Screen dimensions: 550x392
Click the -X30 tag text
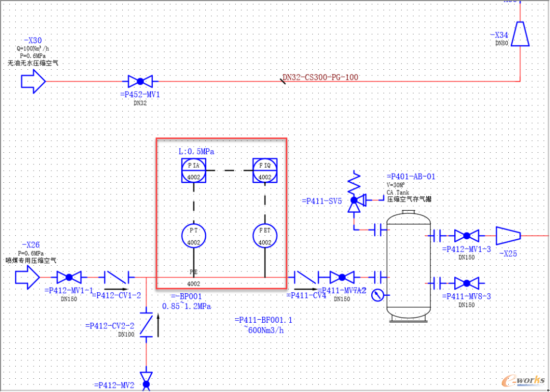pyautogui.click(x=33, y=41)
